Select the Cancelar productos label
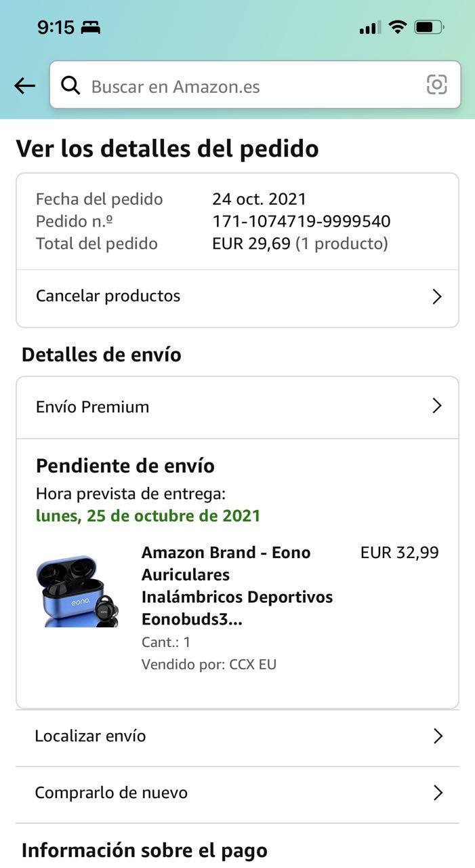 108,296
